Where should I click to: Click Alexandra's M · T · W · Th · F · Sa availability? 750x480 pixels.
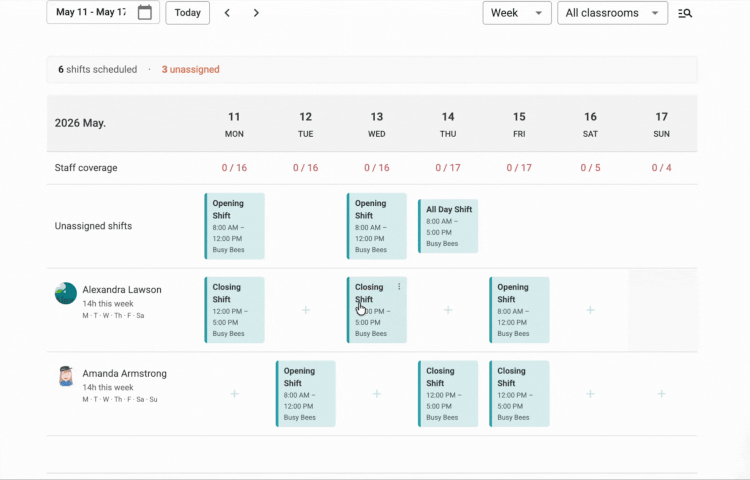(x=113, y=316)
